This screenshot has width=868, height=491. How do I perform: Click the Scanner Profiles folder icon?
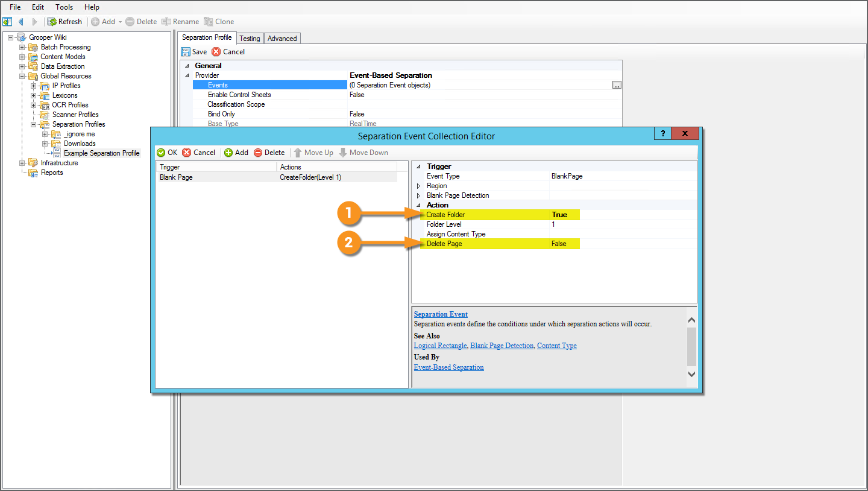pos(45,115)
